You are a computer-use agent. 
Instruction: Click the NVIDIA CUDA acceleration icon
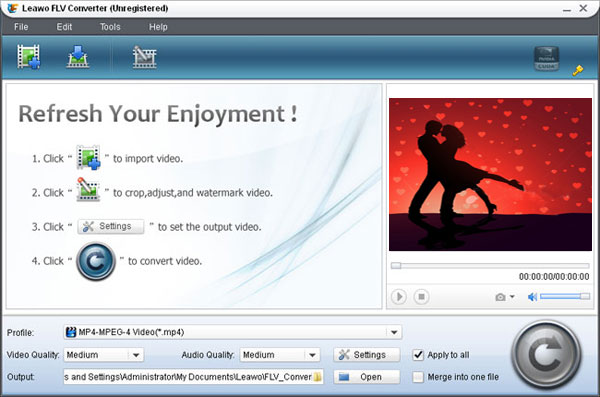pyautogui.click(x=546, y=59)
